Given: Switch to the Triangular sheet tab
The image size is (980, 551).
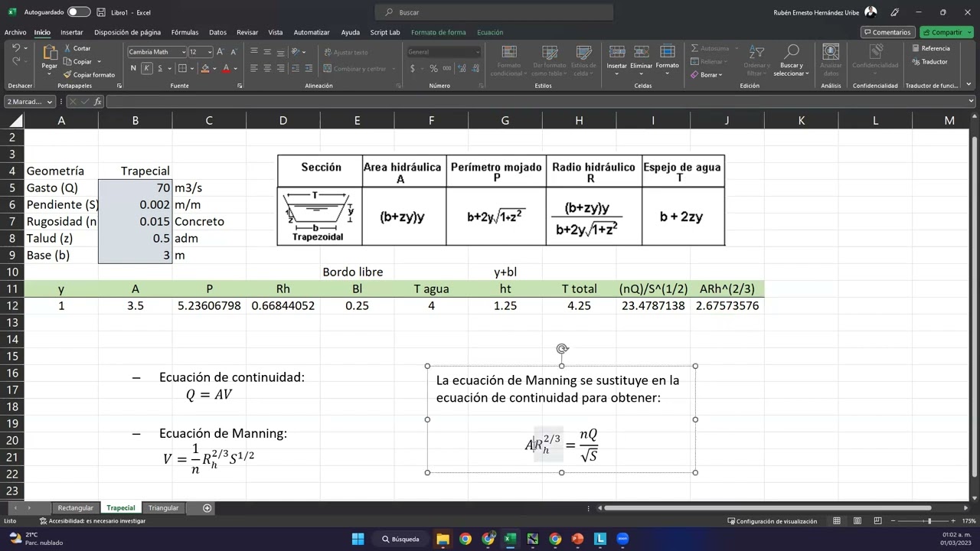Looking at the screenshot, I should pyautogui.click(x=163, y=508).
